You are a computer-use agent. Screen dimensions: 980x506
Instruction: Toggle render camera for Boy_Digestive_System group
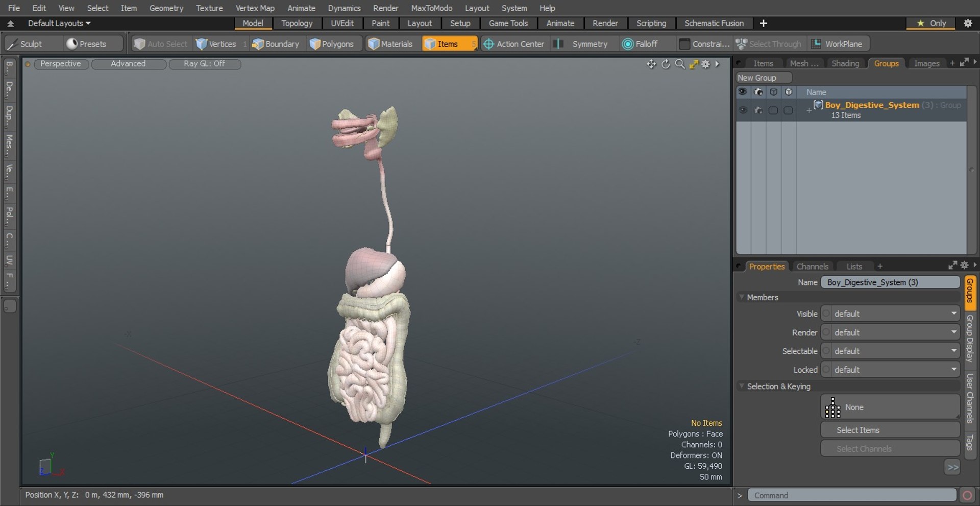[x=758, y=110]
